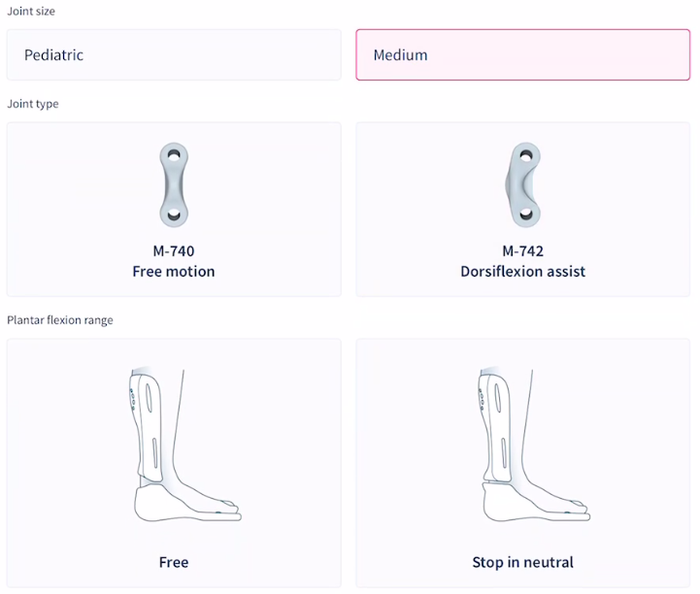
Task: Click the Joint type heading
Action: click(x=33, y=104)
